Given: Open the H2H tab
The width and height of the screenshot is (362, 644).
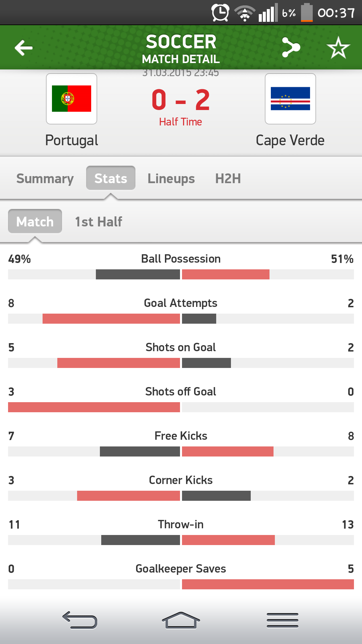Looking at the screenshot, I should [x=228, y=178].
